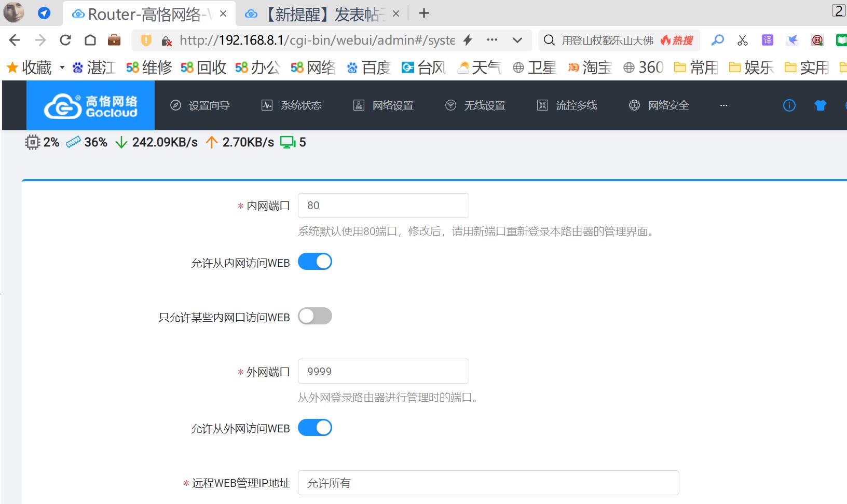Open the 无线设置 menu
The width and height of the screenshot is (847, 504).
coord(475,105)
